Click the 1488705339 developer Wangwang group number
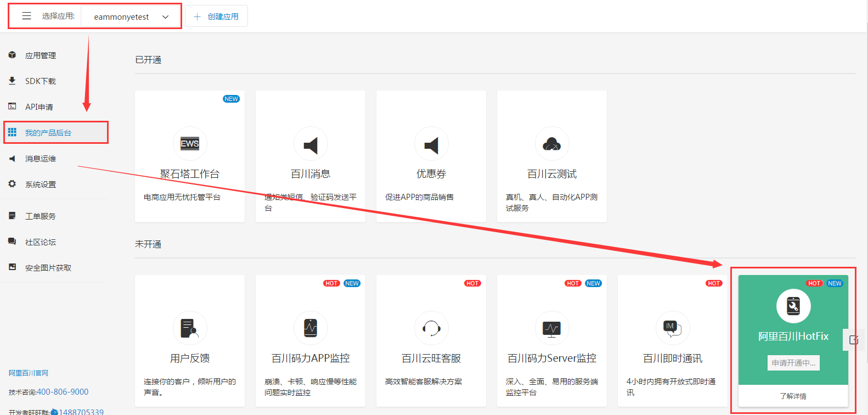Screen dimensions: 868x415 coord(81,412)
